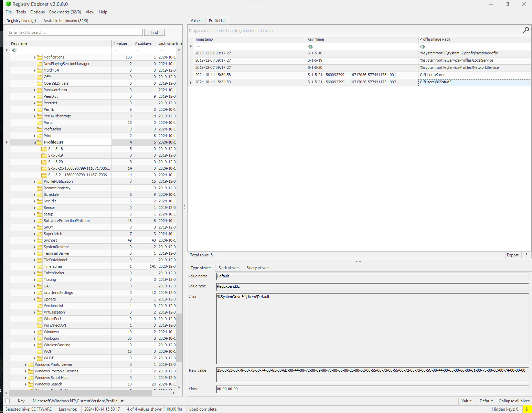Expand the Time Zones tree node
532x413 pixels.
(35, 267)
